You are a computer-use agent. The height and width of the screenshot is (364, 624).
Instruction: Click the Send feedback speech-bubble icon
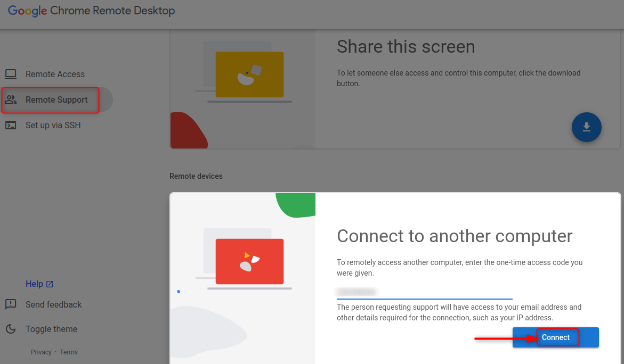tap(11, 304)
